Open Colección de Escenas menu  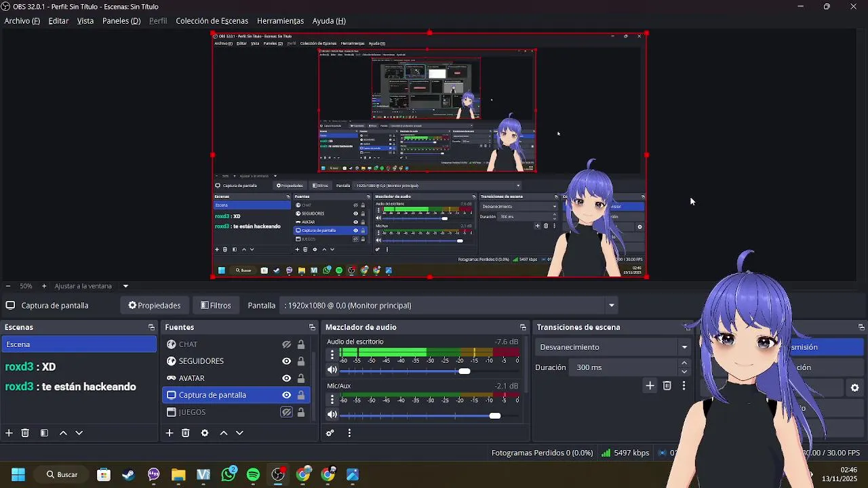pos(212,21)
